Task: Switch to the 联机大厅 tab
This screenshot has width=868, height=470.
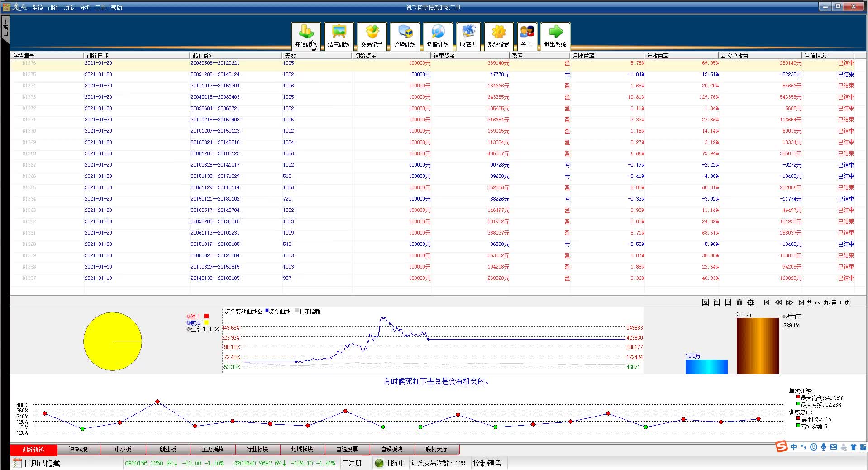Action: click(437, 450)
